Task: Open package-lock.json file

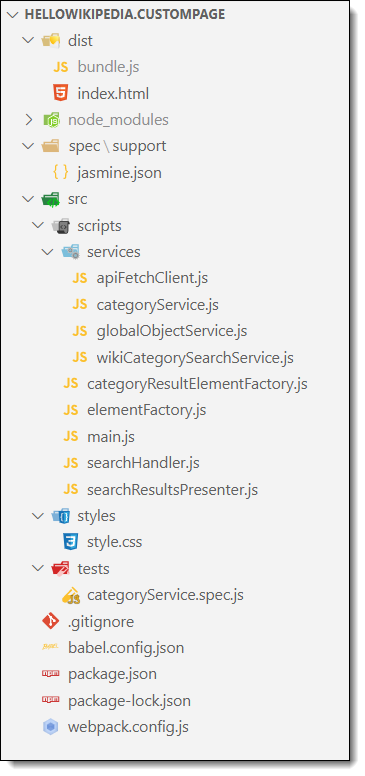Action: click(129, 701)
